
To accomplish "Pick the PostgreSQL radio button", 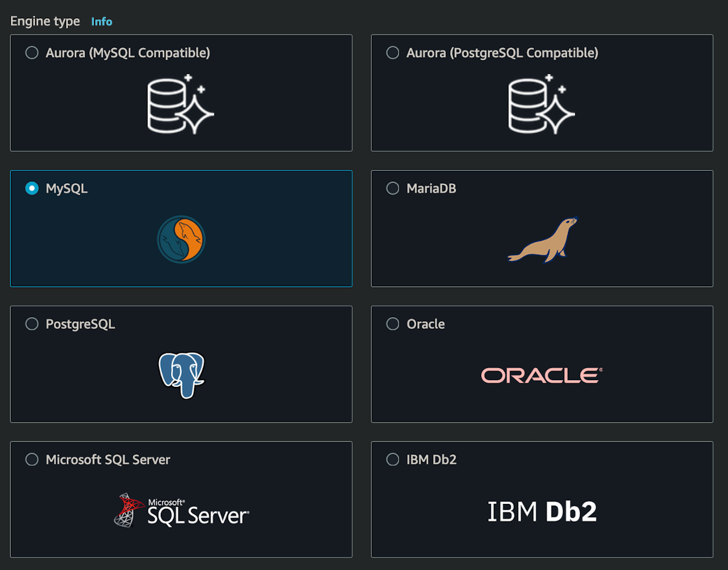I will point(32,324).
